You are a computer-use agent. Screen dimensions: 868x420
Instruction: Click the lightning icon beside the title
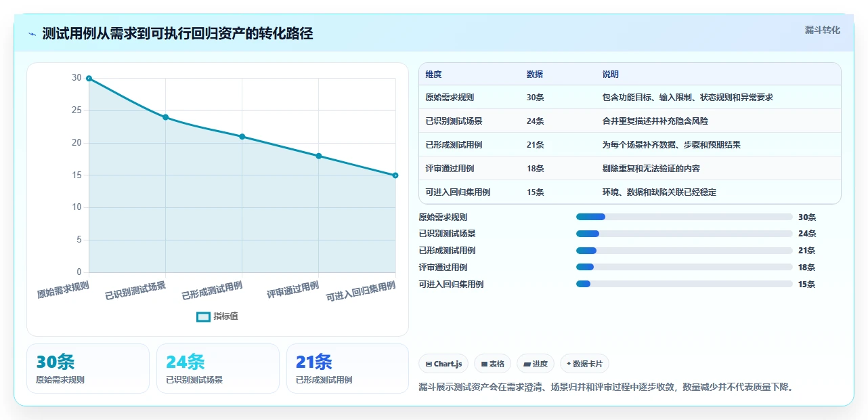click(32, 34)
